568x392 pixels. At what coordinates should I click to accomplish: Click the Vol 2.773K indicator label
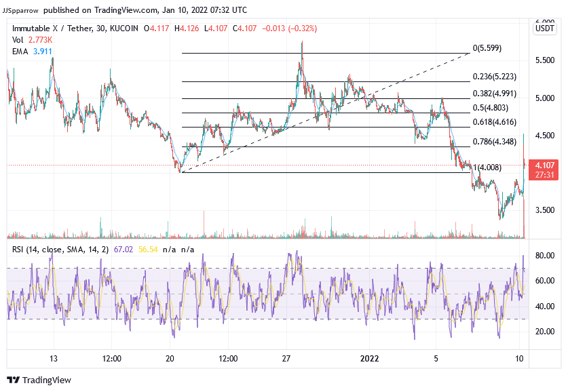tap(32, 40)
